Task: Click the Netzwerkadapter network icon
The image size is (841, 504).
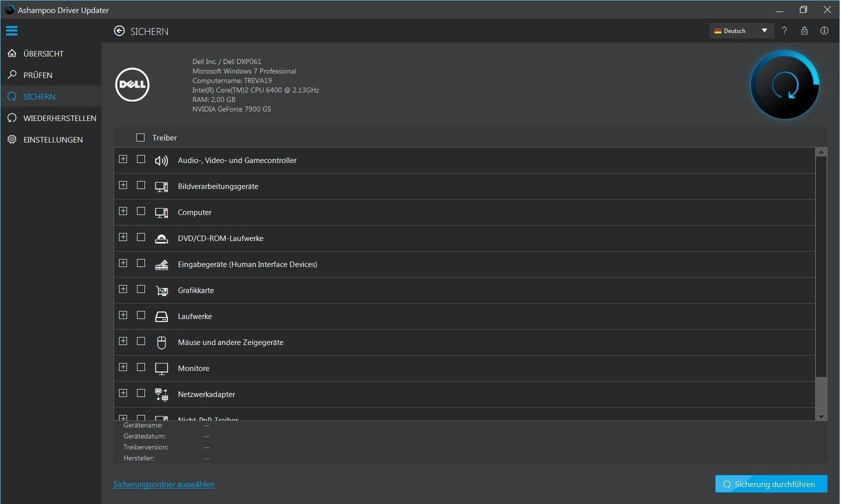Action: click(x=161, y=394)
